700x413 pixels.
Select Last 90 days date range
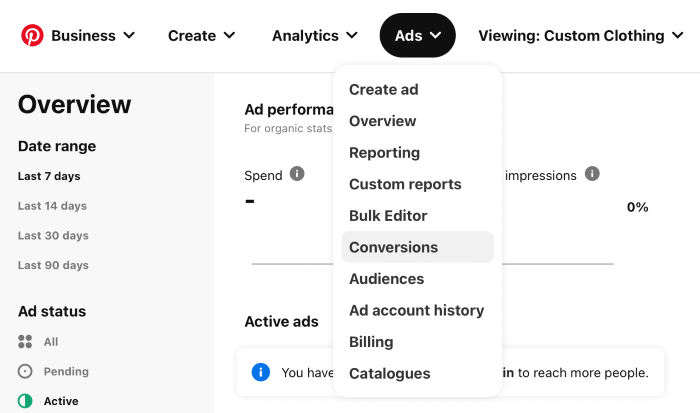[53, 265]
